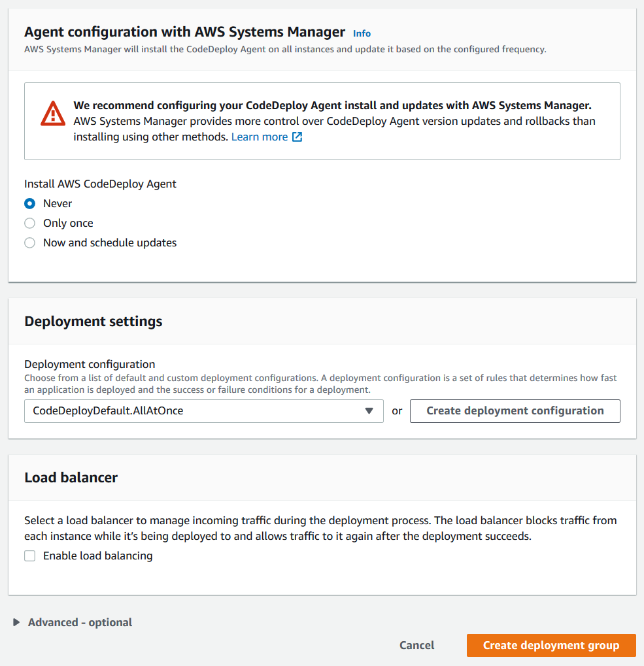Screen dimensions: 644x666
Task: Open the Info link beside Agent configuration
Action: [362, 33]
